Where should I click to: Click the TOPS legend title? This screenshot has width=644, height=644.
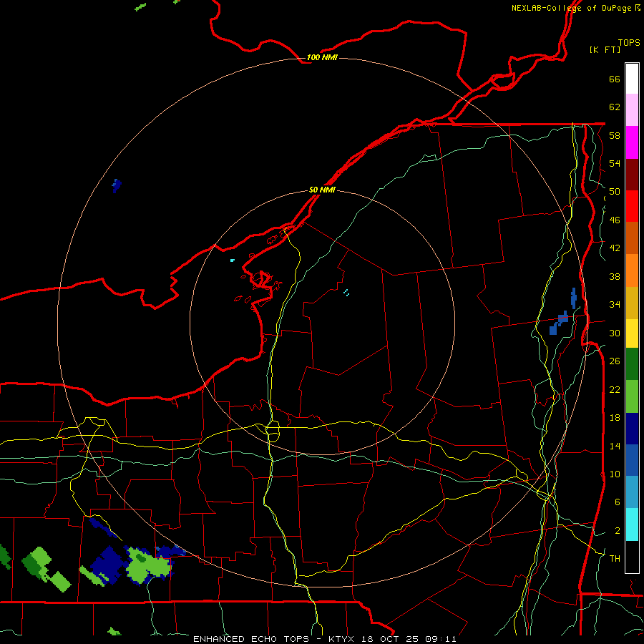(629, 43)
